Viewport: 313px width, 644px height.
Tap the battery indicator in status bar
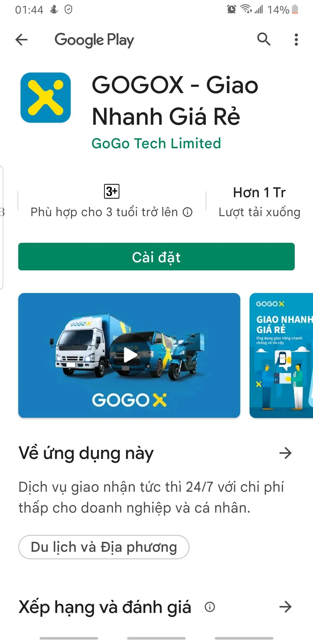click(295, 9)
